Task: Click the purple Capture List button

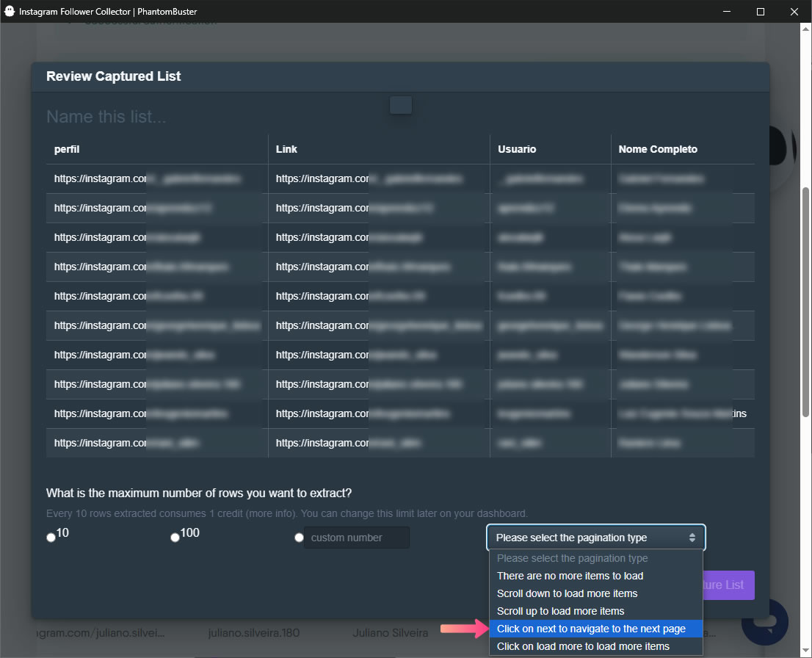Action: 728,585
